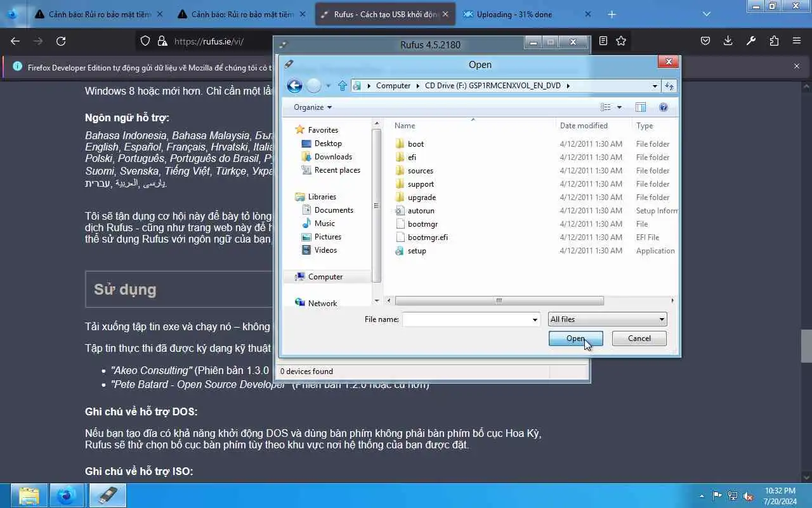Select the sources folder
The height and width of the screenshot is (508, 812).
point(420,171)
